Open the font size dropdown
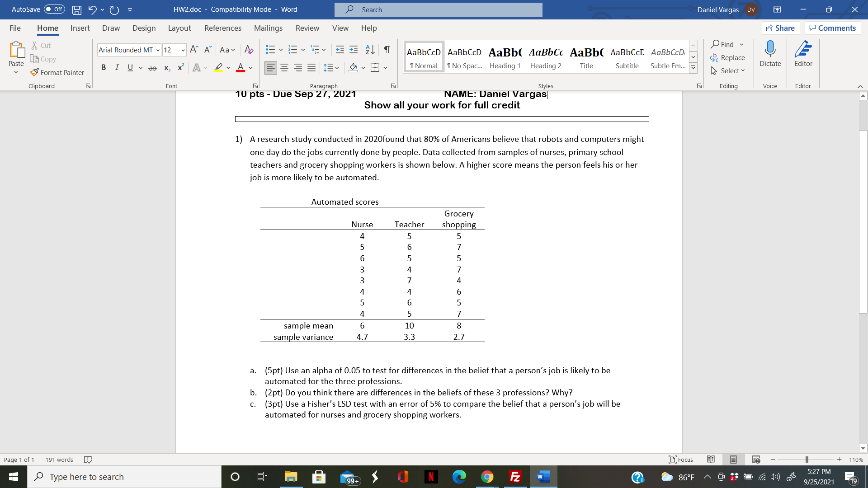The height and width of the screenshot is (488, 868). (183, 50)
